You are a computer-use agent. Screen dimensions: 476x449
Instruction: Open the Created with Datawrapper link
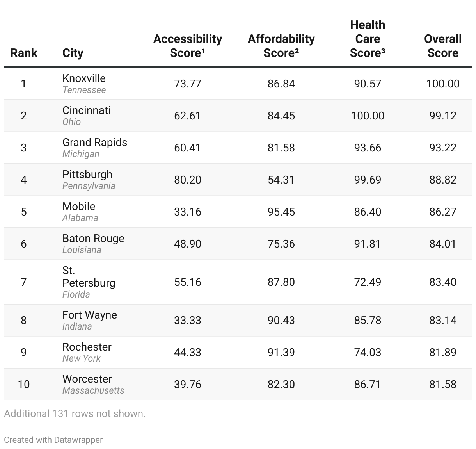click(53, 440)
